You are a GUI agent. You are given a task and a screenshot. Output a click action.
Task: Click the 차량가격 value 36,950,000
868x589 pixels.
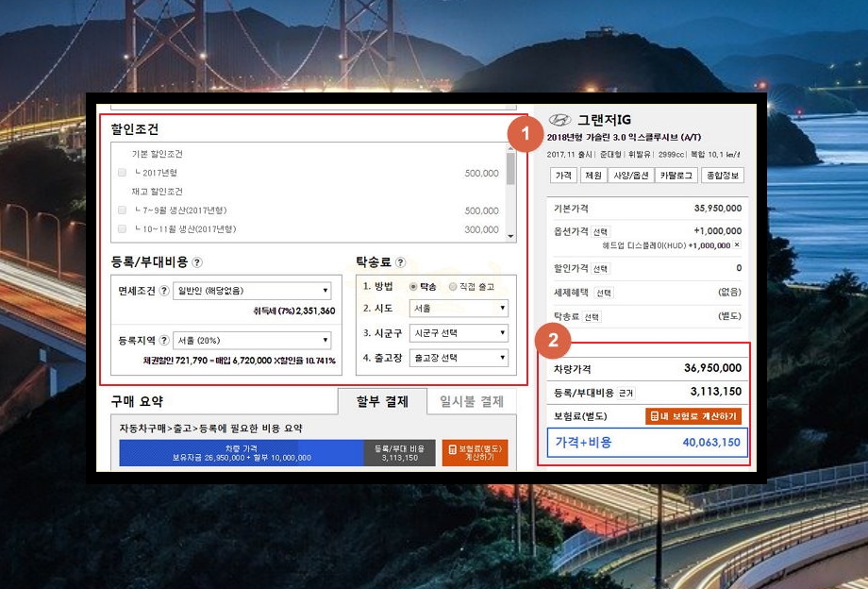[713, 368]
